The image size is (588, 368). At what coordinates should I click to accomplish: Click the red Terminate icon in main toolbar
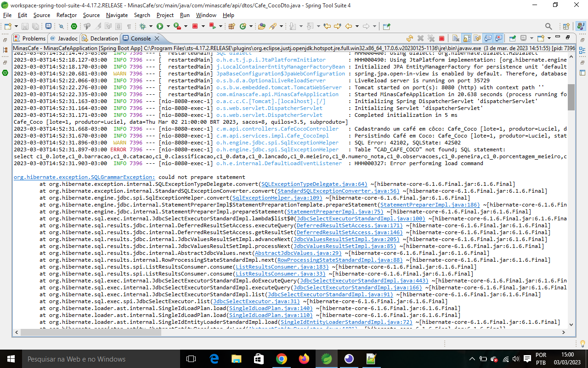[195, 26]
